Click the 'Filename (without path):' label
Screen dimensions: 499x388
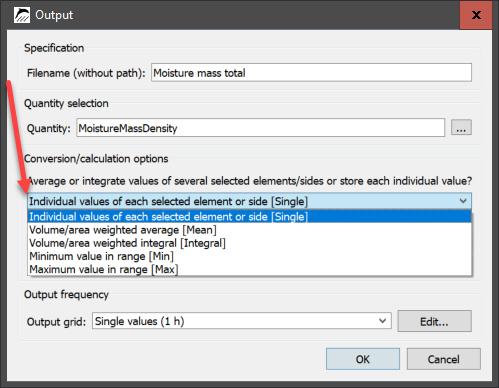(x=86, y=73)
